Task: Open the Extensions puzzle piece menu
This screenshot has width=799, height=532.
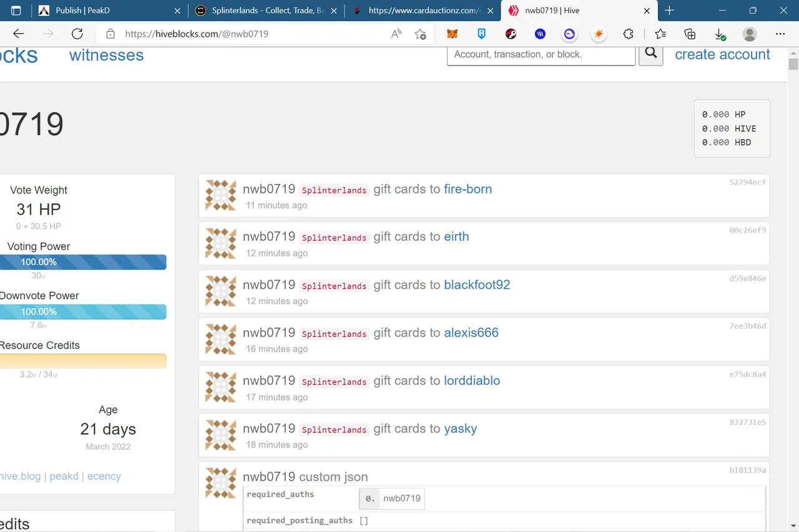Action: [x=629, y=34]
